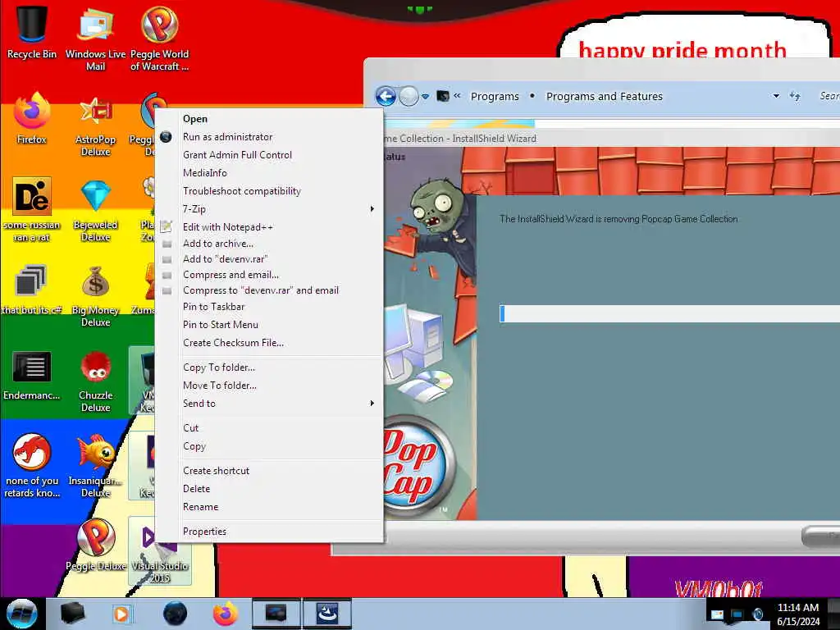Screen dimensions: 840x630
Task: Launch Windows Live Mail desktop icon
Action: click(x=95, y=38)
